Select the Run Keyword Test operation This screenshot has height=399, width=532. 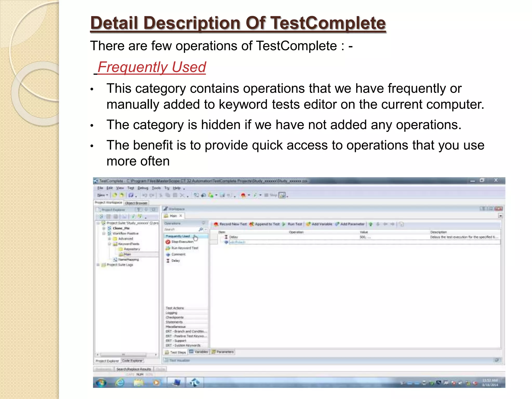tap(184, 248)
